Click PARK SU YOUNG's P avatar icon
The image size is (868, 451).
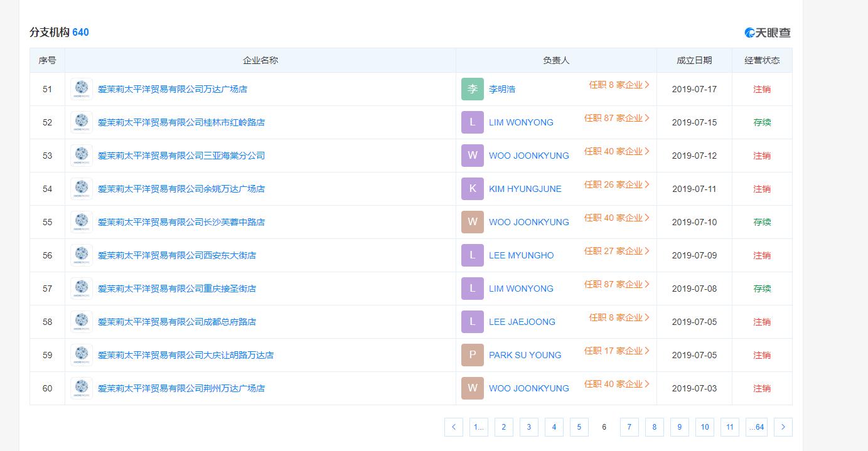[x=472, y=354]
